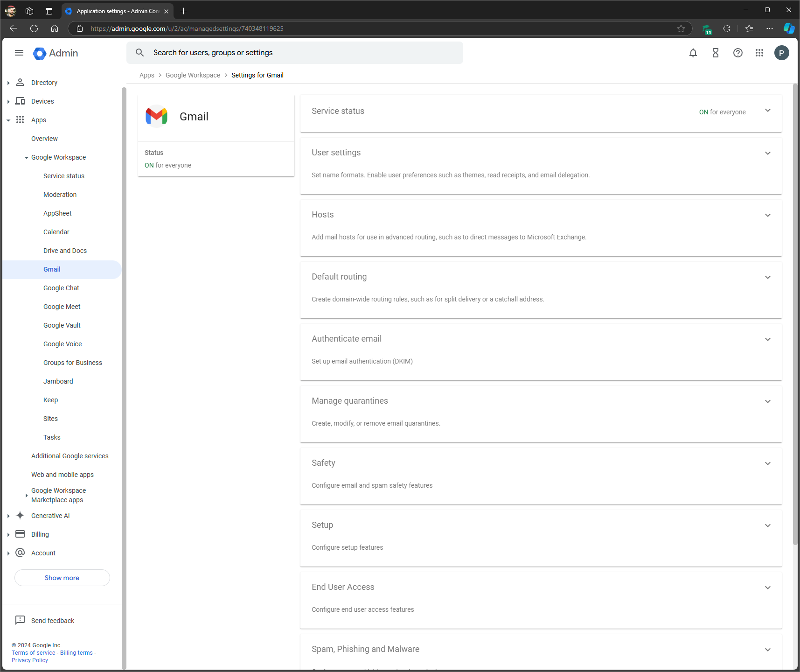Open the tasks hourglass icon

[x=716, y=53]
